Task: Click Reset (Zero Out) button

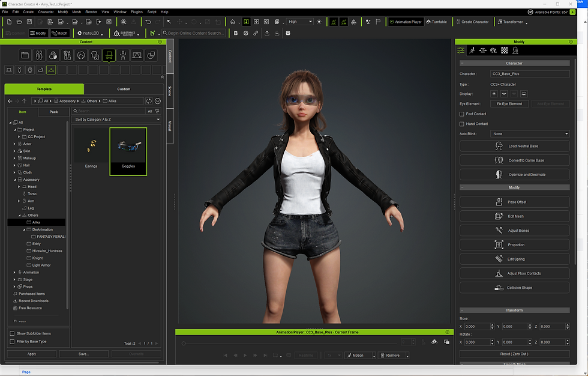Action: click(515, 354)
